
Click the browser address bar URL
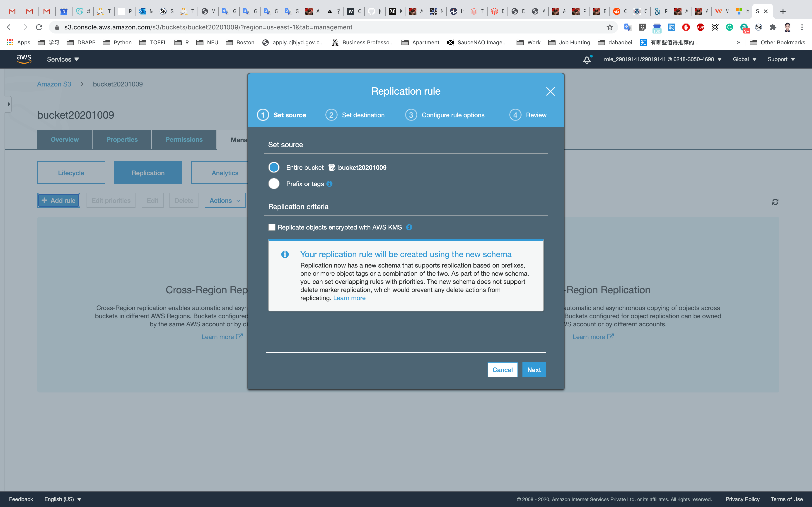point(208,27)
